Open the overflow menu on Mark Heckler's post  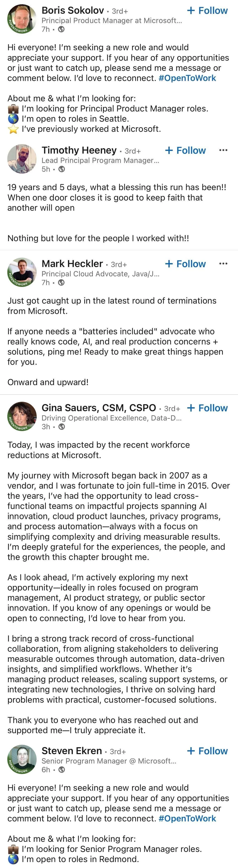pos(223,264)
